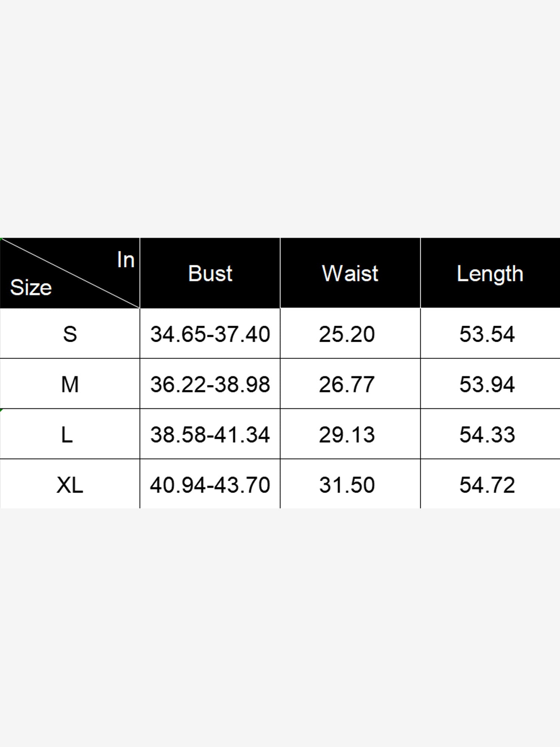Click bust value 40.94-43.70 cell
Screen dimensions: 560x747
coord(210,484)
